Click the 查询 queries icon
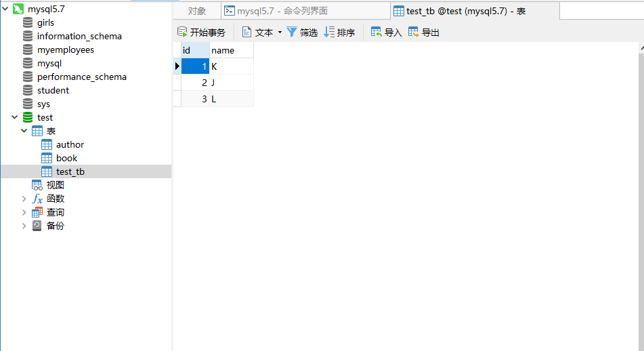The height and width of the screenshot is (351, 644). 37,212
